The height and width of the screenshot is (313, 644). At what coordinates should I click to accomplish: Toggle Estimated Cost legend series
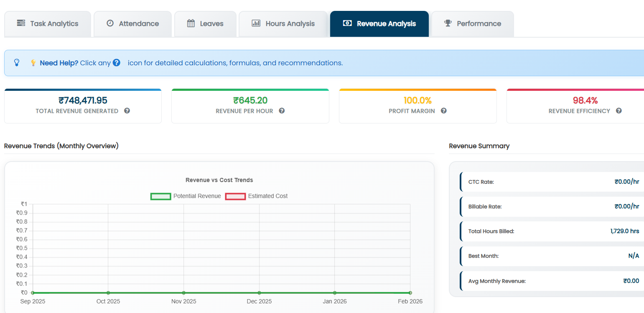[256, 196]
